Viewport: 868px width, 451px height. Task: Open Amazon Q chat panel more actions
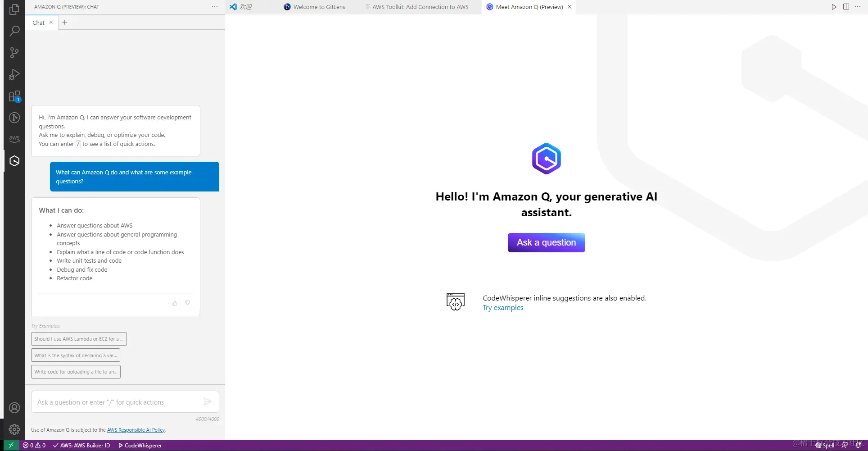pos(215,7)
